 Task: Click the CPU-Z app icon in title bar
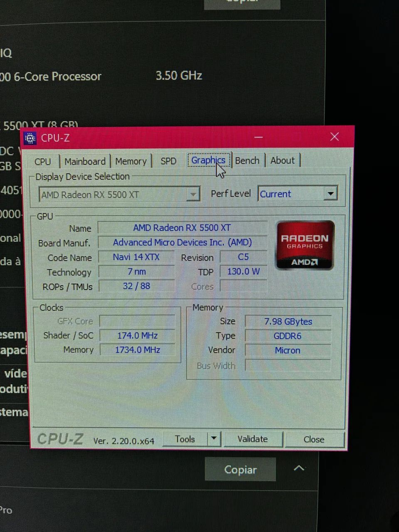(x=30, y=138)
